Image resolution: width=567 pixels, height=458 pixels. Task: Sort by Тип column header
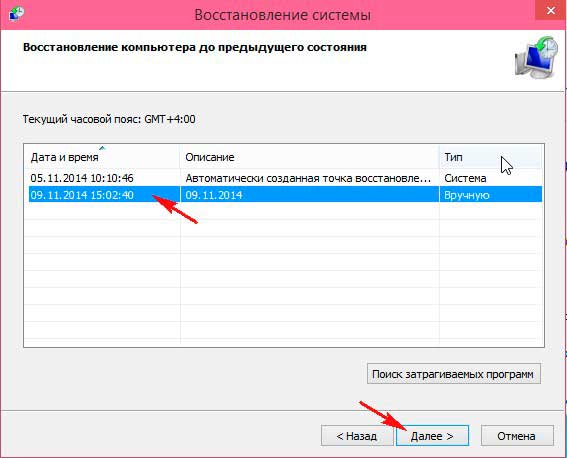tap(491, 157)
